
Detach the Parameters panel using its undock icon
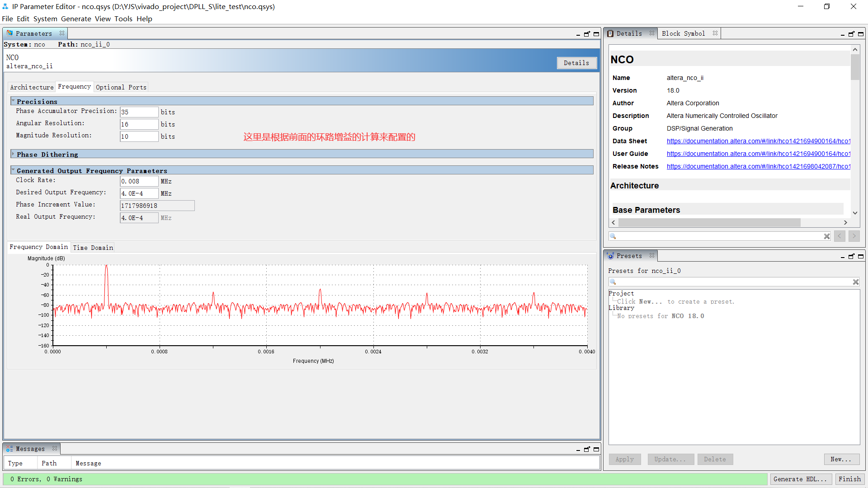[587, 34]
